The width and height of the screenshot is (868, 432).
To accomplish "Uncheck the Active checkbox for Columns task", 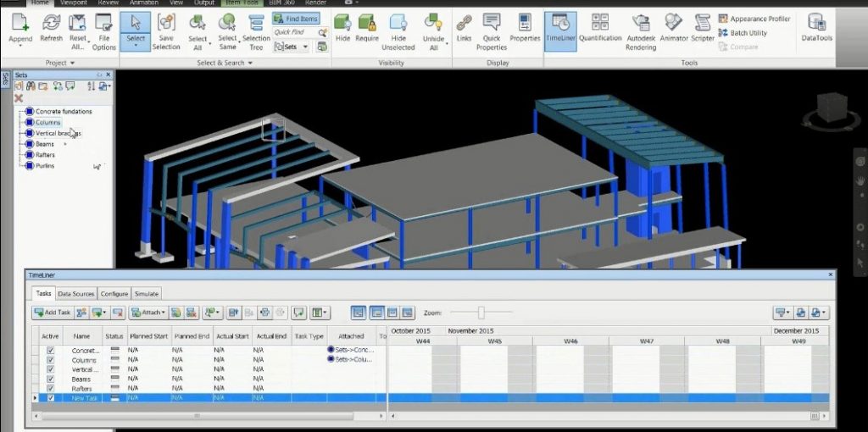I will click(x=51, y=360).
